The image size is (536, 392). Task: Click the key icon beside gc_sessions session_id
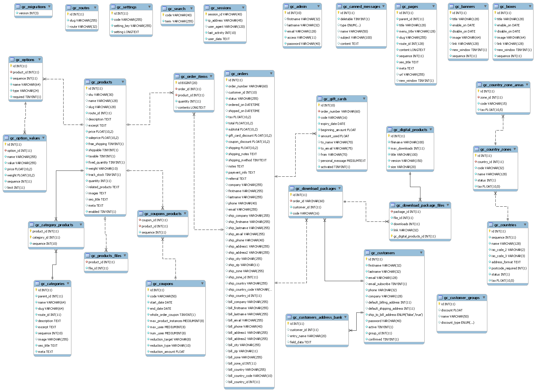[x=206, y=14]
